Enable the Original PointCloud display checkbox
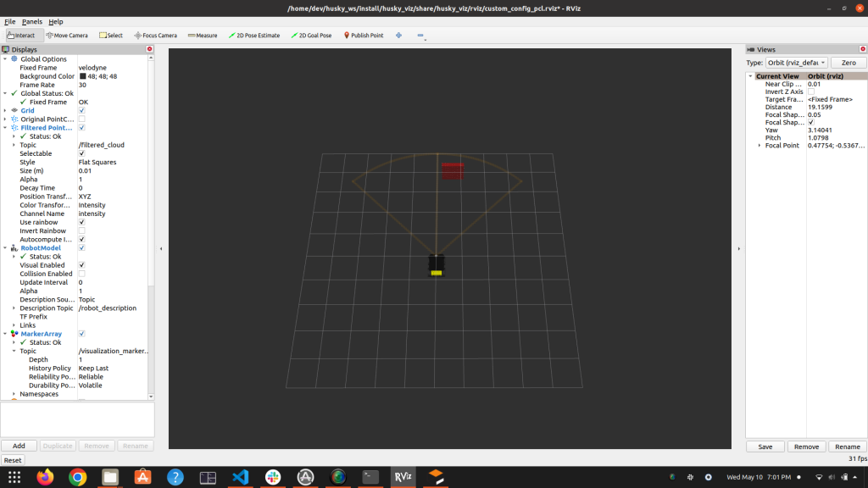The width and height of the screenshot is (868, 488). [x=82, y=119]
